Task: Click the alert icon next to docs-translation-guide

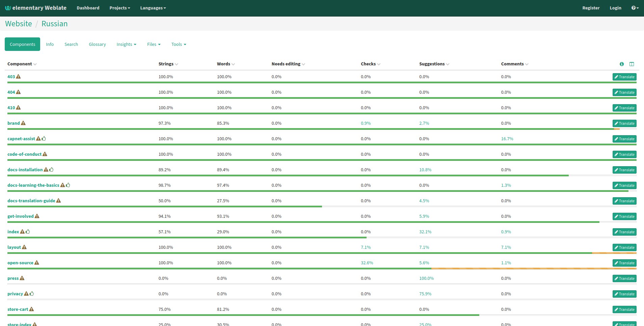Action: tap(58, 201)
